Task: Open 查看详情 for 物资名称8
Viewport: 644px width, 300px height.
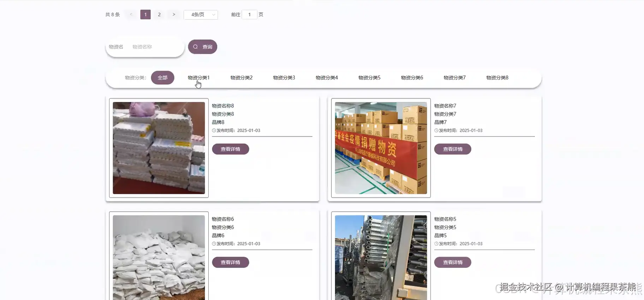Action: pyautogui.click(x=230, y=149)
